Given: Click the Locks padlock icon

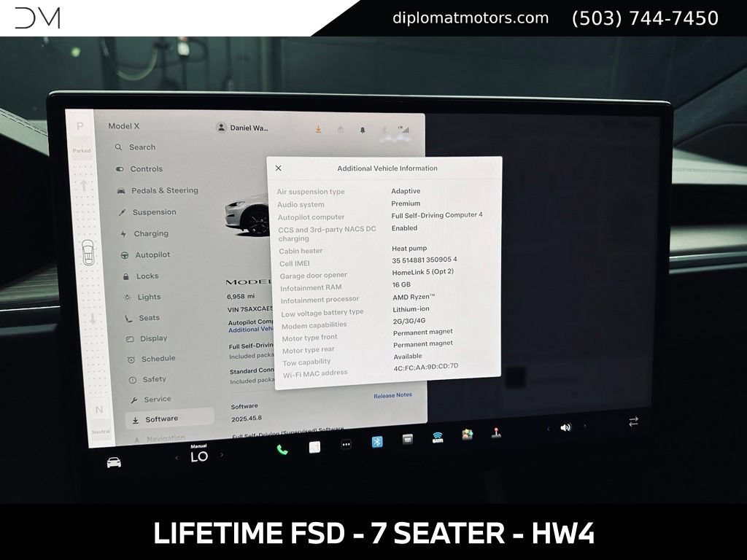Looking at the screenshot, I should [126, 276].
